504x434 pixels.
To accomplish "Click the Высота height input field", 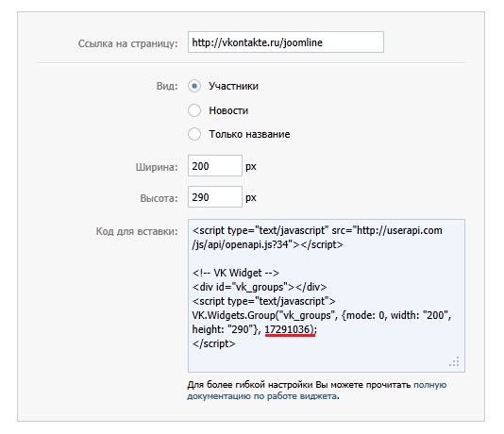I will (x=215, y=196).
